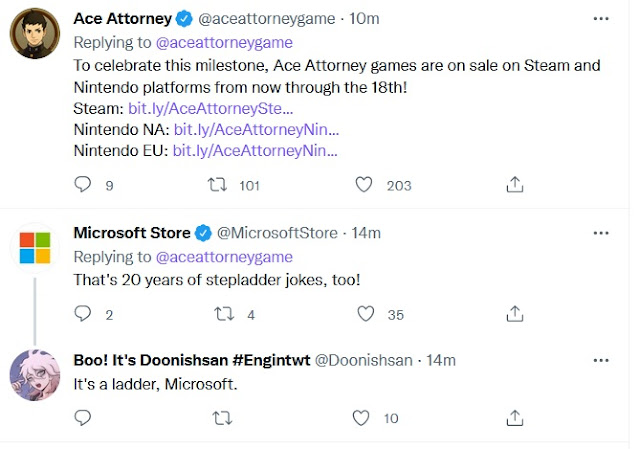Open more options for Ace Attorney tweet
640x449 pixels.
click(x=600, y=19)
